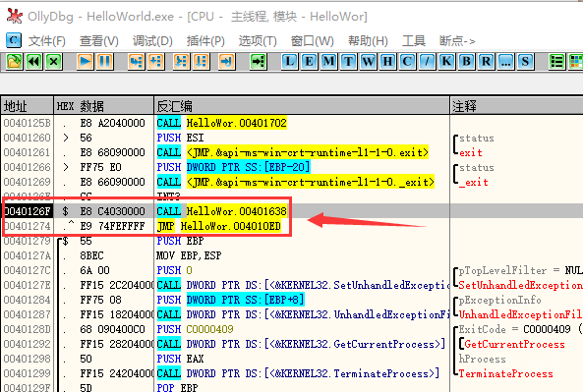Click the 注释 column header
The height and width of the screenshot is (392, 583).
tap(516, 106)
